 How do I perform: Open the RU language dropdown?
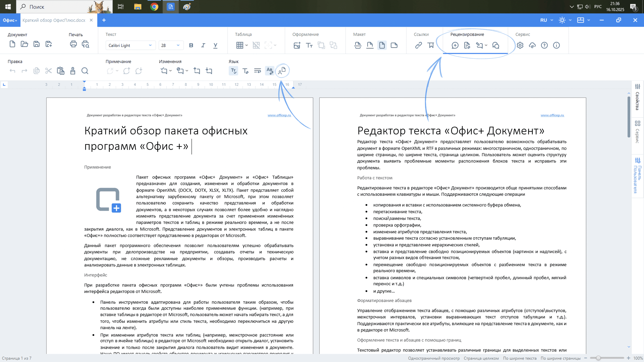coord(546,20)
